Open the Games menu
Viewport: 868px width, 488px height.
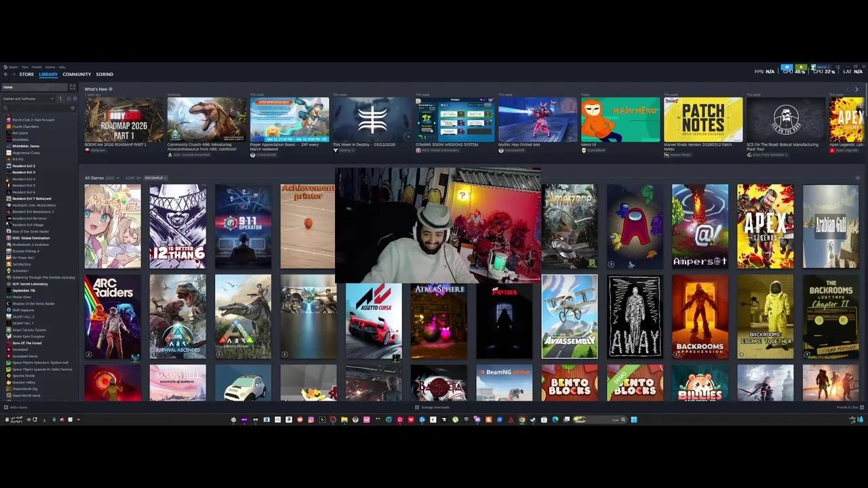click(x=50, y=67)
